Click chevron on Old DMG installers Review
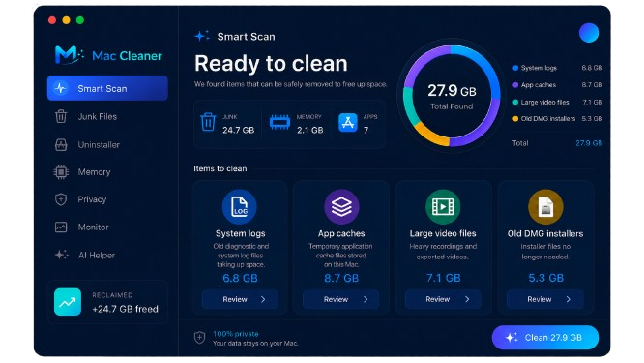Image resolution: width=644 pixels, height=363 pixels. click(569, 299)
